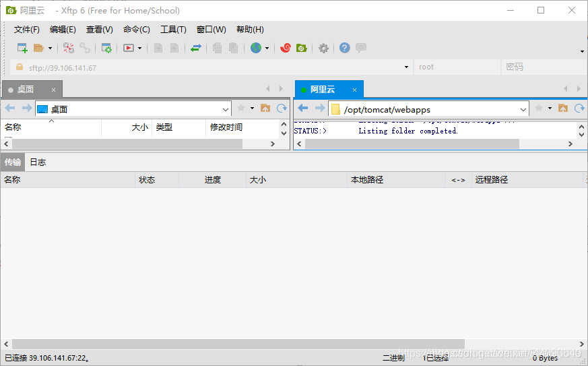Go forward in the local 桌面 pane
Screen dimensions: 588x366
click(x=27, y=109)
